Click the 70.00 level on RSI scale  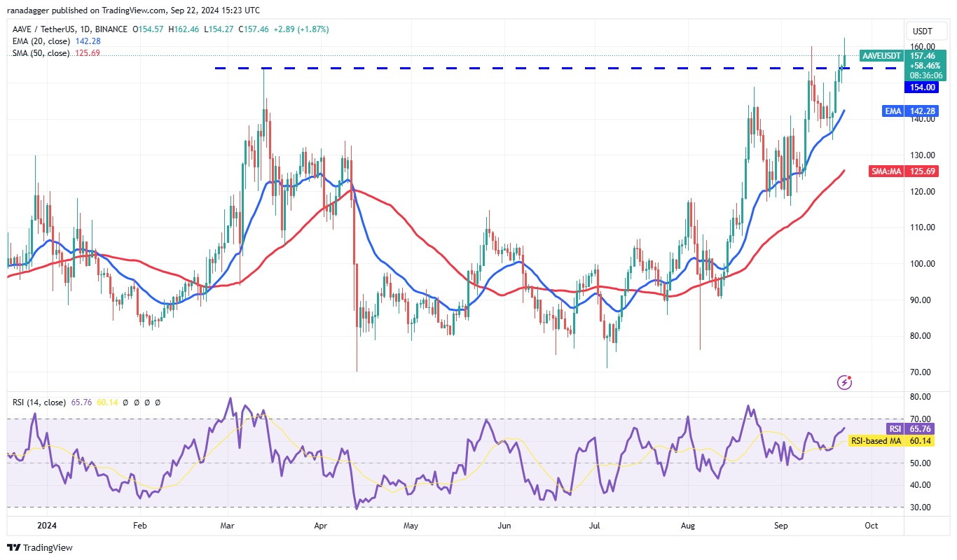921,419
